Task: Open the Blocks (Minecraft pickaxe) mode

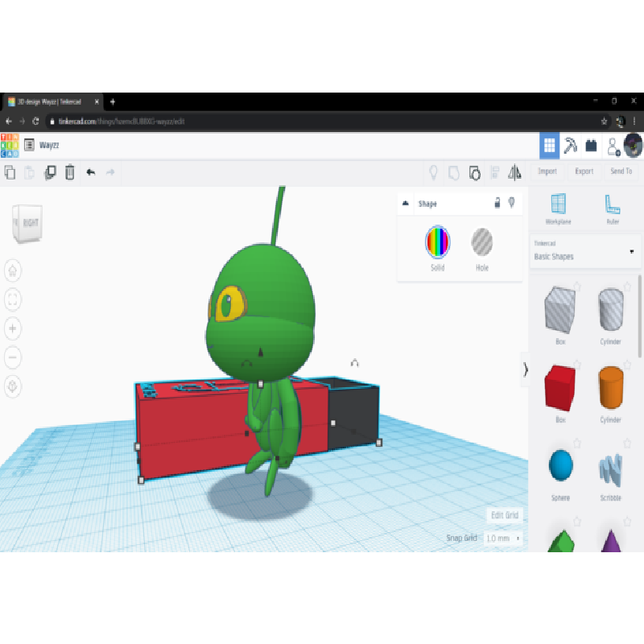Action: [x=571, y=146]
